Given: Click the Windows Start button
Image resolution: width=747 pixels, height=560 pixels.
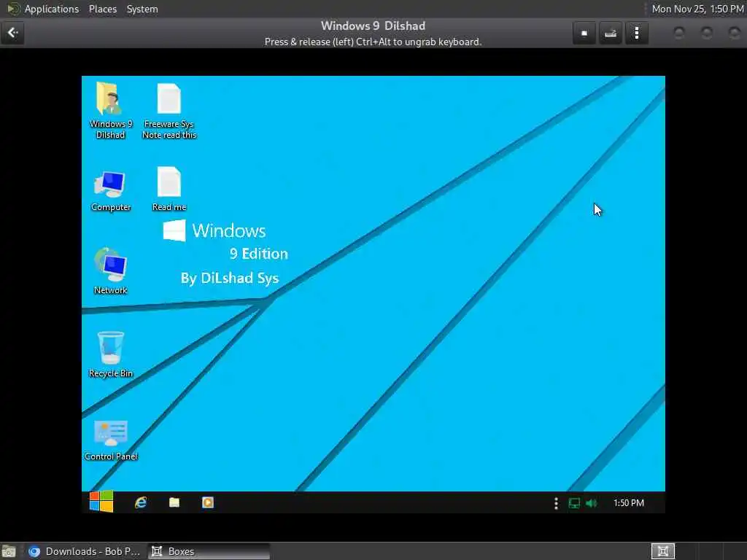Looking at the screenshot, I should pyautogui.click(x=101, y=502).
